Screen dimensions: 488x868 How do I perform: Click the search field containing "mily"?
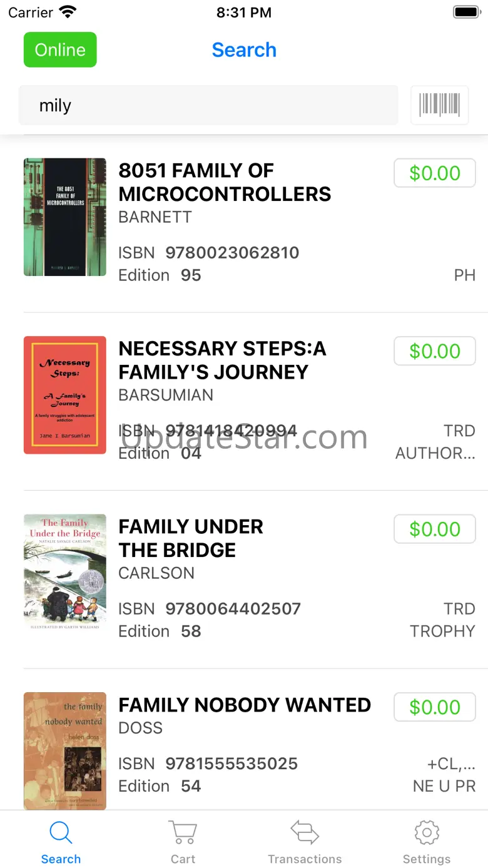click(x=208, y=105)
